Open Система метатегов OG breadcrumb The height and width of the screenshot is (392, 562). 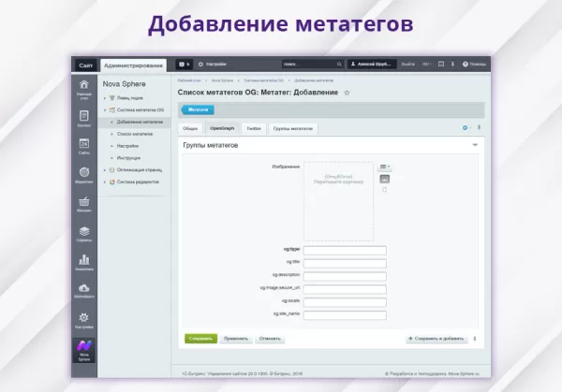(264, 80)
